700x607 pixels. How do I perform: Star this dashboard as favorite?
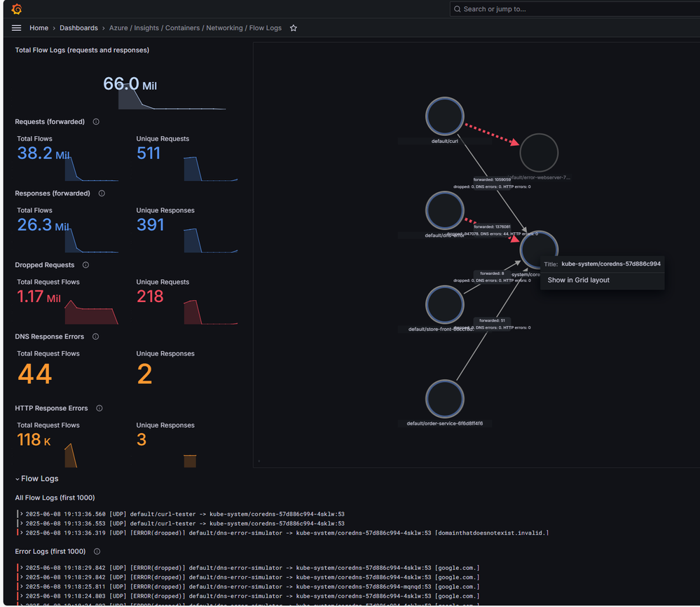294,28
